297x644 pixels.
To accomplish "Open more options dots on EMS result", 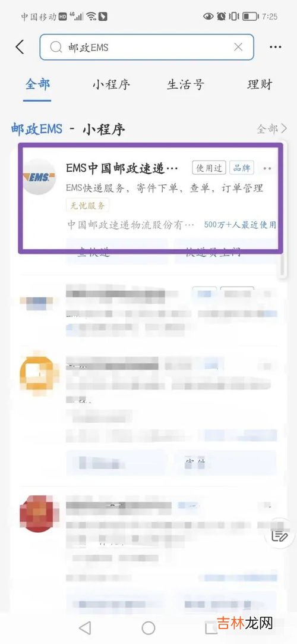I will pos(267,168).
